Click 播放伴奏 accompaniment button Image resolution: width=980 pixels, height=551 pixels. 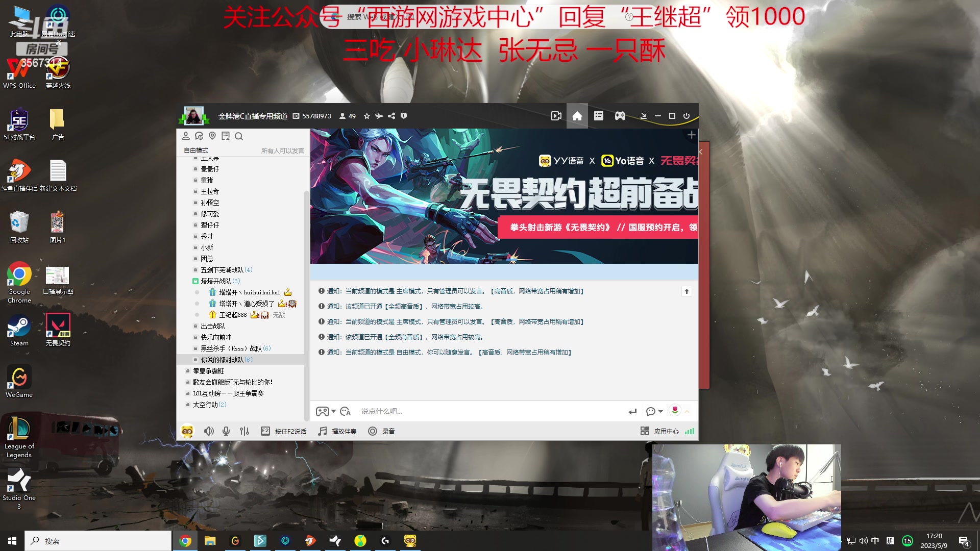(x=337, y=431)
